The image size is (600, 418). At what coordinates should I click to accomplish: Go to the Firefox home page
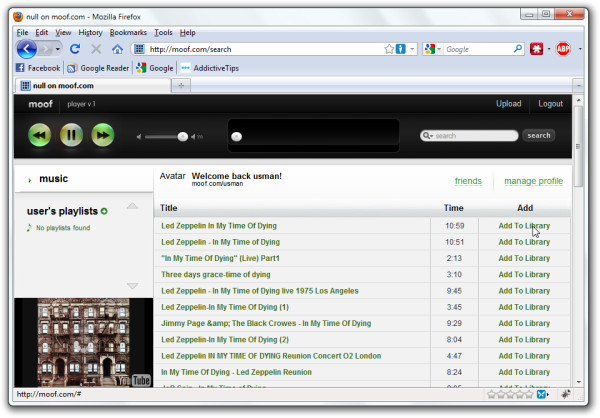pos(117,49)
